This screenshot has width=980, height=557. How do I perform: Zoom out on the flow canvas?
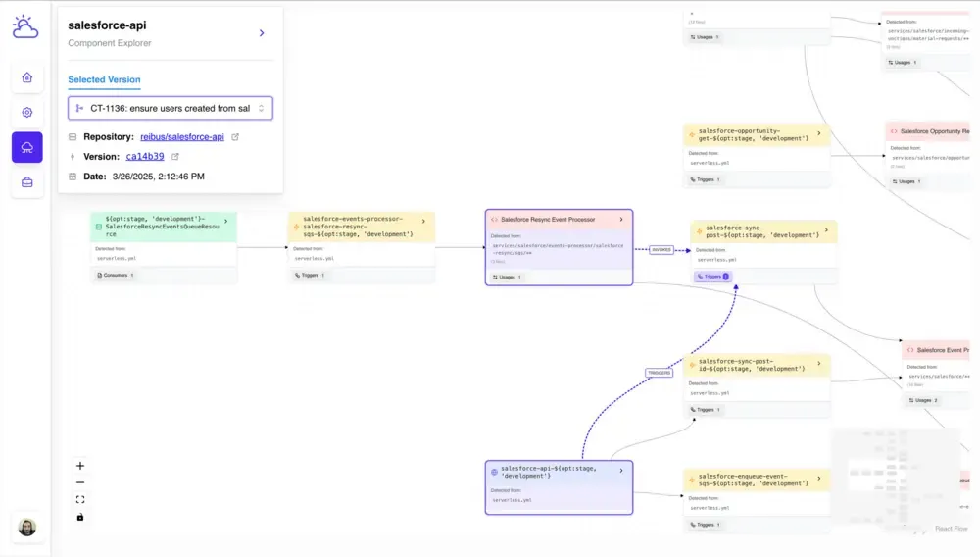click(80, 482)
